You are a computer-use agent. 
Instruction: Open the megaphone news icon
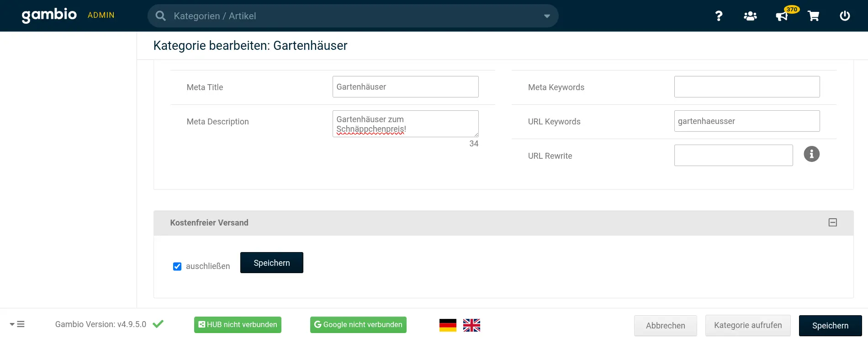click(781, 16)
